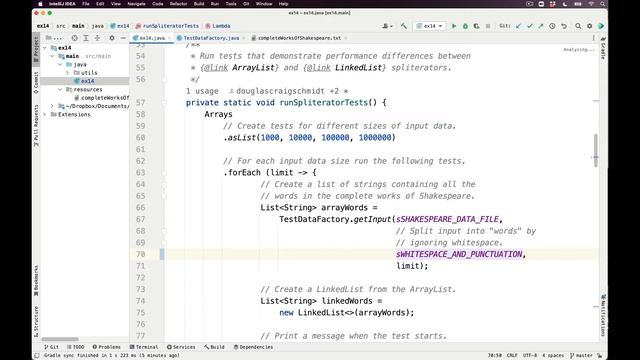Toggle the Project tool window button
The image size is (640, 360).
point(36,49)
